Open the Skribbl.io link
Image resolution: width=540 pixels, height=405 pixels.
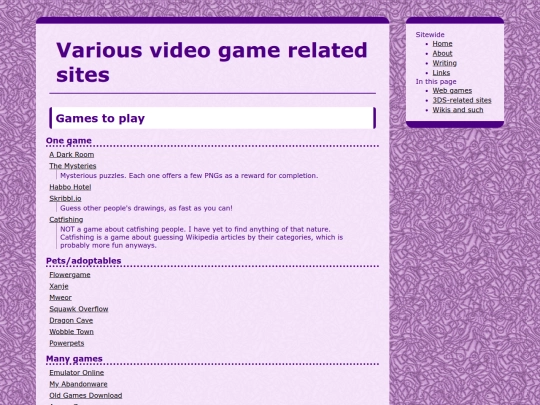(65, 198)
